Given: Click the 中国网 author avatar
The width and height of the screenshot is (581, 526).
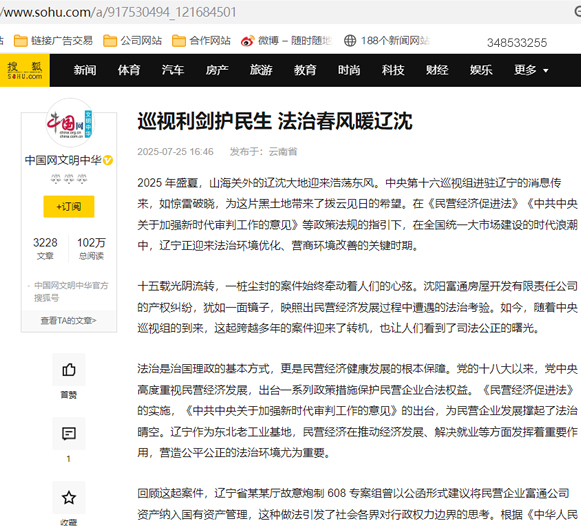Looking at the screenshot, I should coord(70,123).
